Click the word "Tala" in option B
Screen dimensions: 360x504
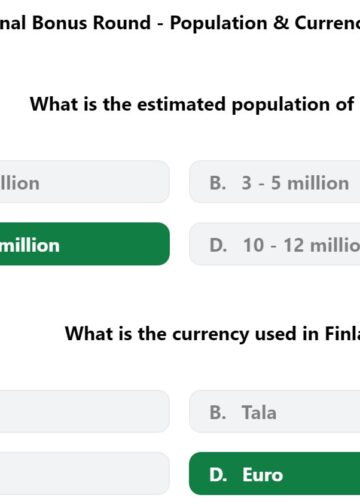pos(259,412)
